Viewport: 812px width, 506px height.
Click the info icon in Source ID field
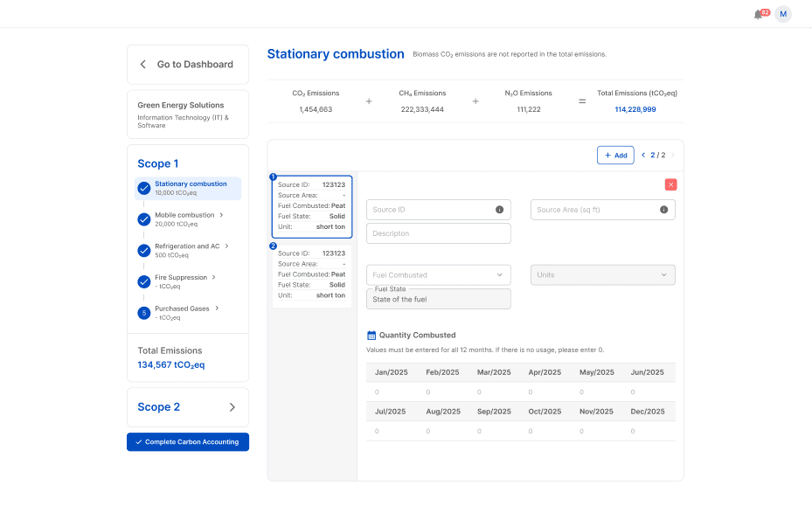(x=499, y=210)
